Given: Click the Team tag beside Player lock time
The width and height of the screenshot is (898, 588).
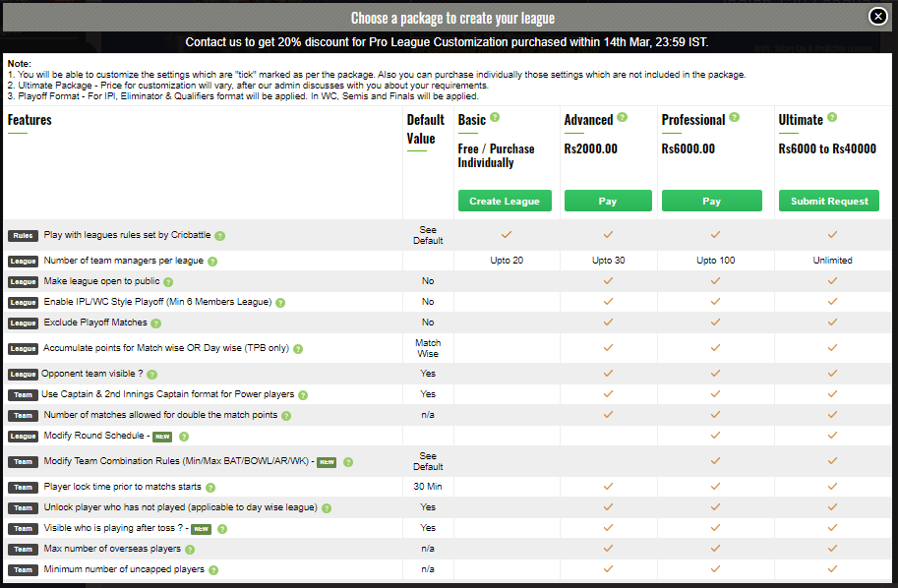Looking at the screenshot, I should (23, 488).
